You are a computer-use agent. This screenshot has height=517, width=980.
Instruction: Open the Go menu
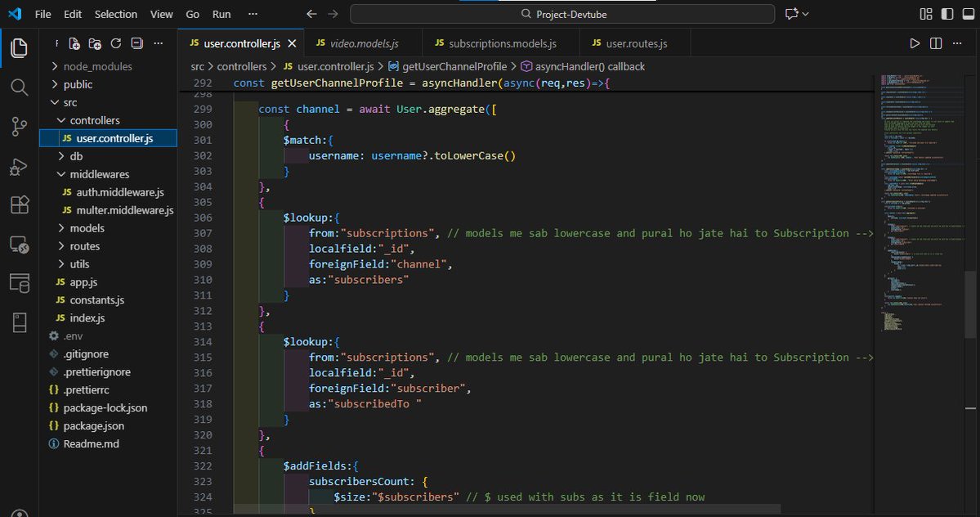(x=193, y=14)
